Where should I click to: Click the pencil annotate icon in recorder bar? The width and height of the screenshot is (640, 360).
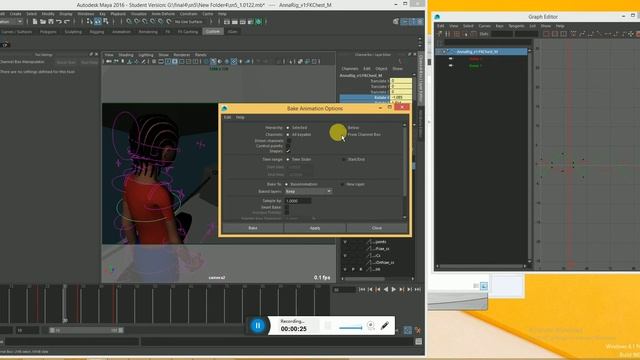(x=384, y=325)
